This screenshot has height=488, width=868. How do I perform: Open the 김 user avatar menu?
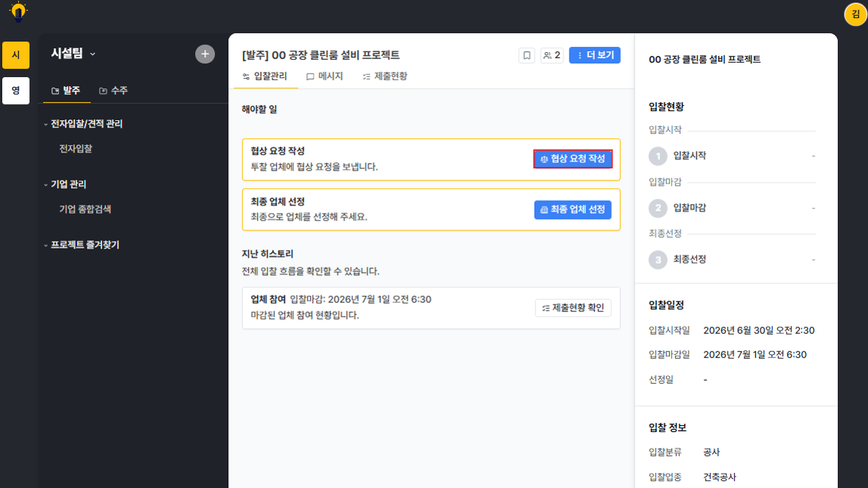point(855,14)
